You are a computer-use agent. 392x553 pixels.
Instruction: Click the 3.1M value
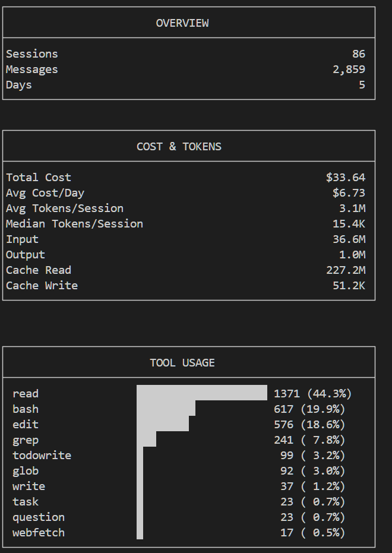click(x=352, y=208)
